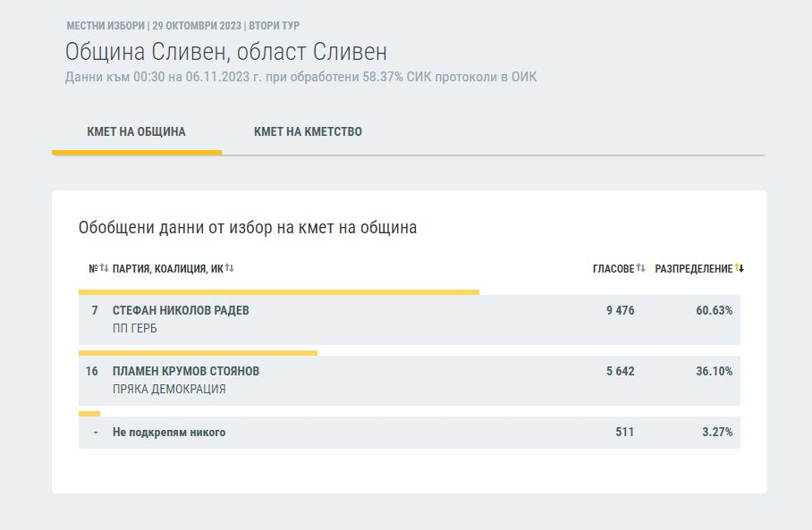Click the small bar above Не подкрепям никого
Image resolution: width=812 pixels, height=530 pixels.
coord(89,414)
